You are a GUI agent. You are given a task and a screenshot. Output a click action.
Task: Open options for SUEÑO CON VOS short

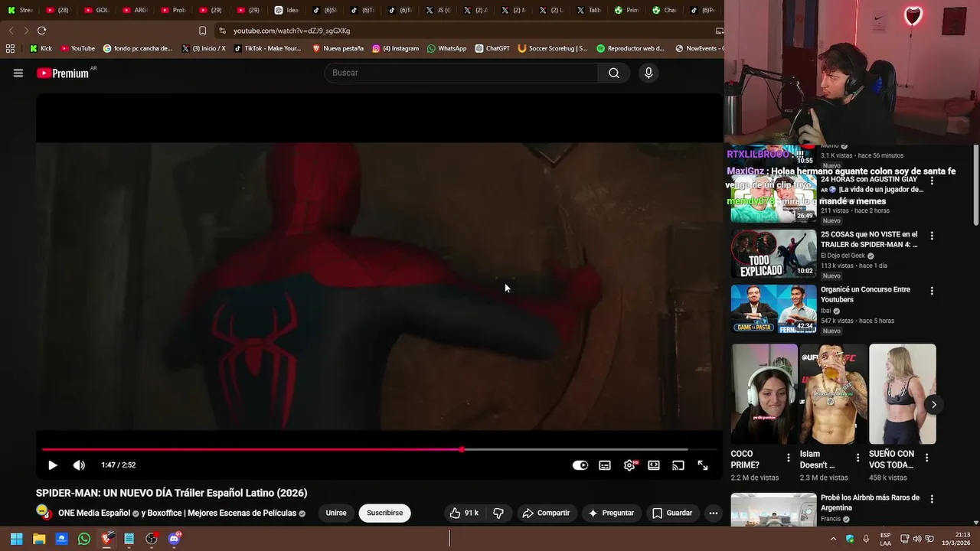click(926, 458)
